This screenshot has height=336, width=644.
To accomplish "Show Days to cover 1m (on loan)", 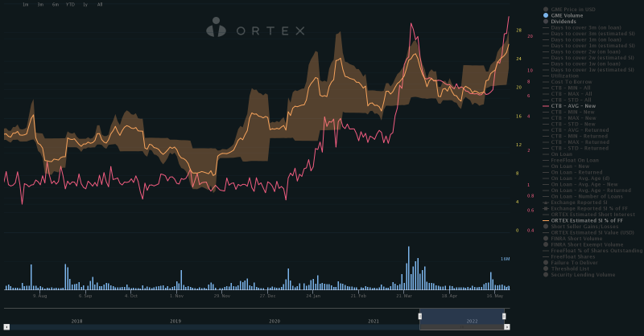I will pyautogui.click(x=582, y=40).
